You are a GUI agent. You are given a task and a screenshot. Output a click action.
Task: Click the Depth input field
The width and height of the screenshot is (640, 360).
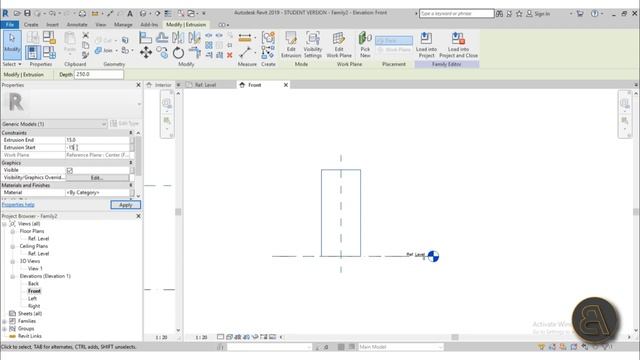tap(99, 74)
